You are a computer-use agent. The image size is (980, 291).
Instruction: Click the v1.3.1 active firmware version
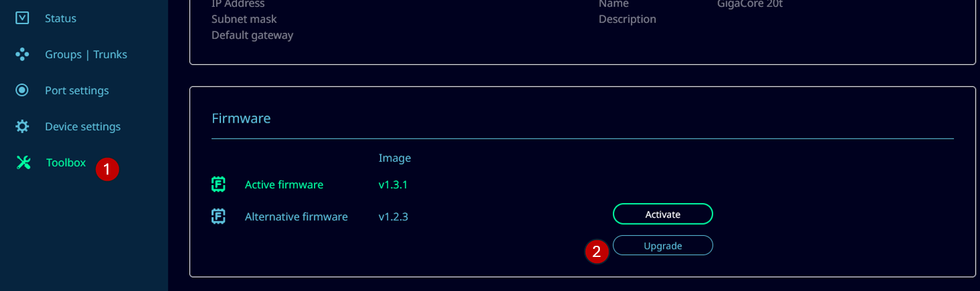coord(393,185)
